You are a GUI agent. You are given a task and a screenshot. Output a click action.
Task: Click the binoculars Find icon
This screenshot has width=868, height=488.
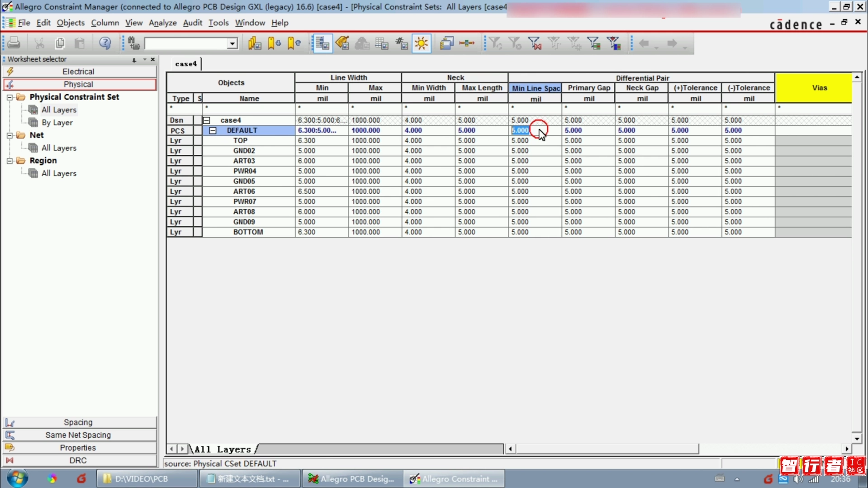pos(133,43)
